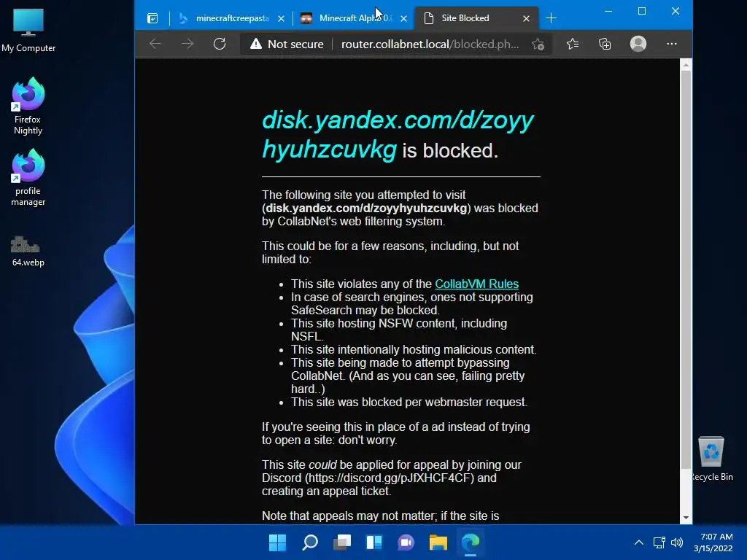Open the Widgets panel
Image resolution: width=747 pixels, height=560 pixels.
tap(374, 542)
